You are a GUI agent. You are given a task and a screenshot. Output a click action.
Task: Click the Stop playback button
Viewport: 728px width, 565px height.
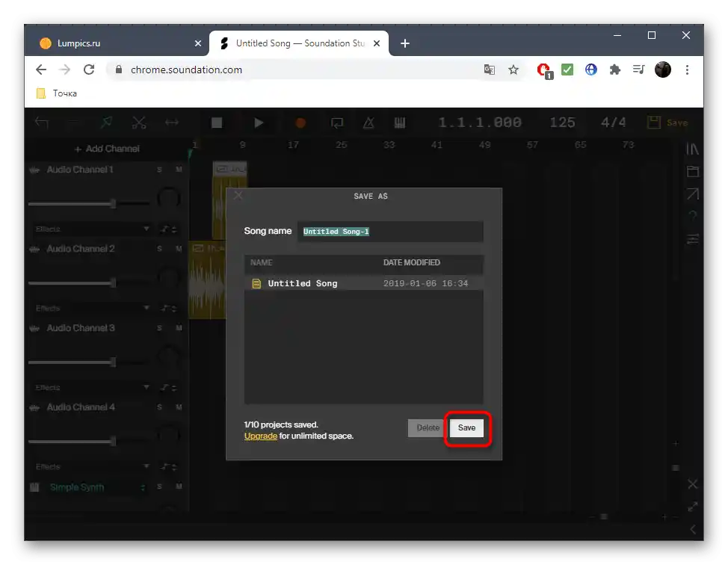pyautogui.click(x=217, y=123)
